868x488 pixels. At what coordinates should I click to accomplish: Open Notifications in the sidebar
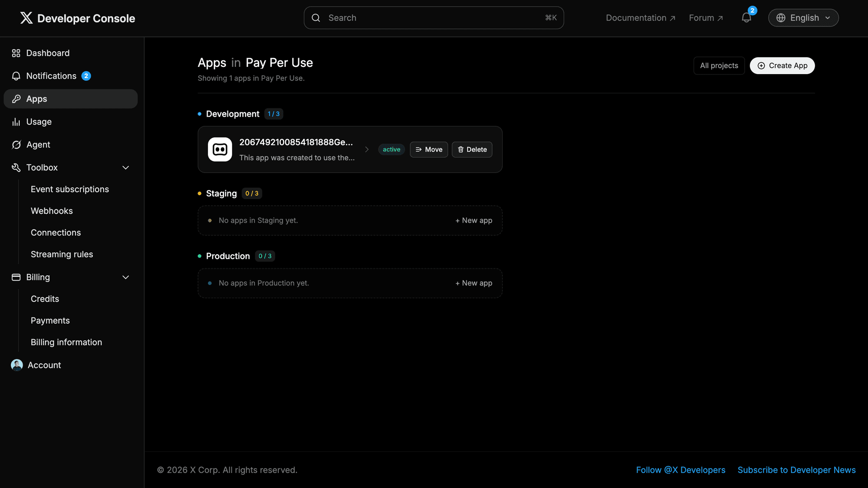click(x=71, y=76)
